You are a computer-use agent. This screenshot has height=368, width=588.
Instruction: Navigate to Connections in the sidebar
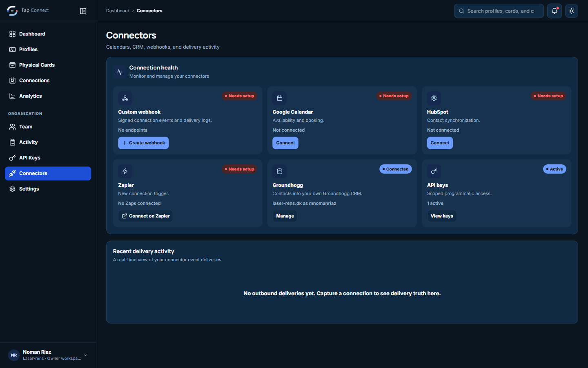pyautogui.click(x=48, y=81)
